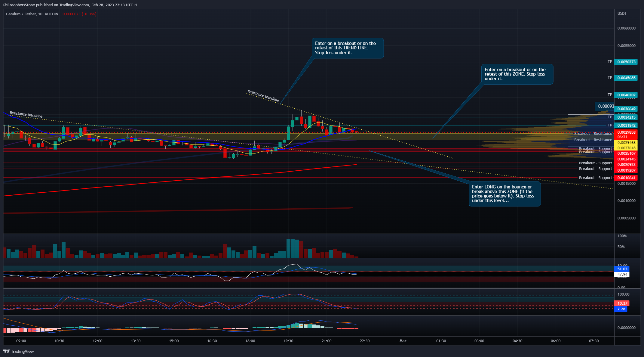Click the 07:30 time axis label
Image resolution: width=644 pixels, height=357 pixels.
594,341
